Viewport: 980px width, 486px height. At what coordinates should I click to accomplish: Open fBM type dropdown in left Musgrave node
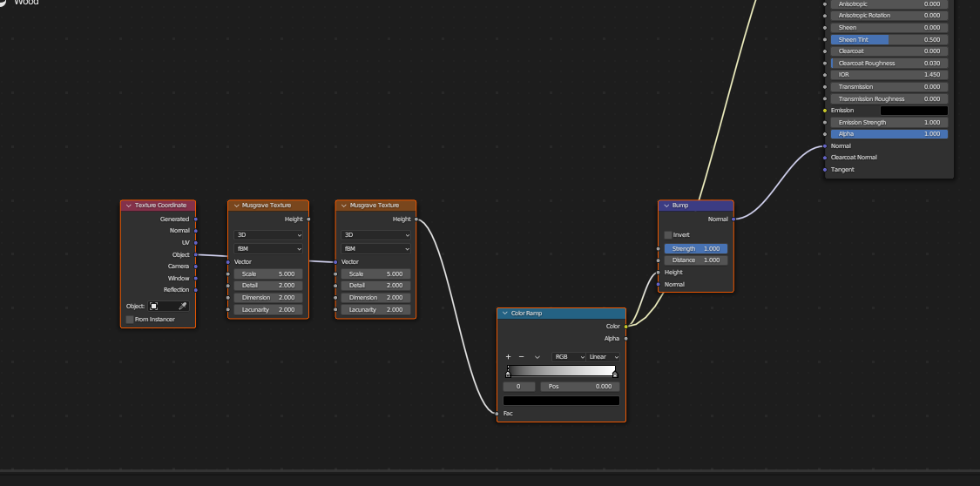268,248
